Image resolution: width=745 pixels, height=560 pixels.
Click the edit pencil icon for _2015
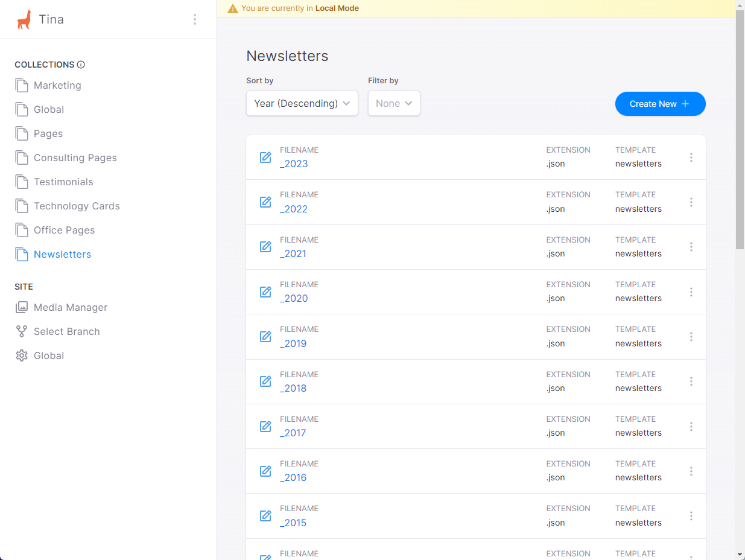265,516
